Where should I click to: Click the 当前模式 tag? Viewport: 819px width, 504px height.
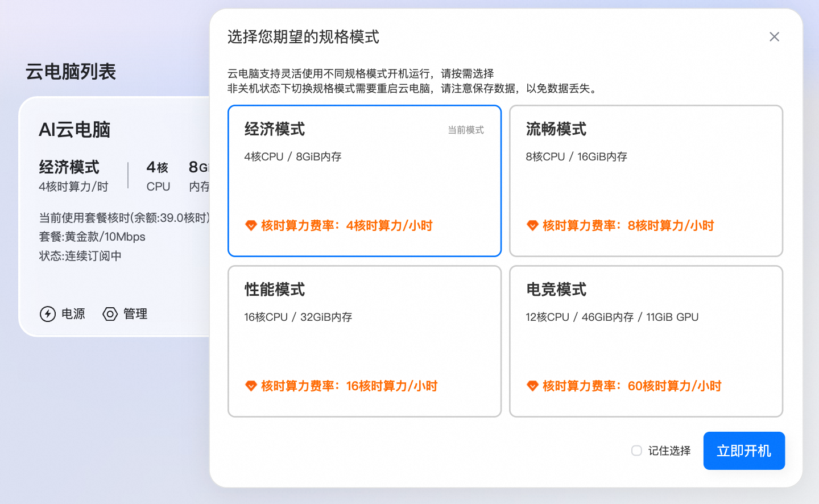[466, 130]
